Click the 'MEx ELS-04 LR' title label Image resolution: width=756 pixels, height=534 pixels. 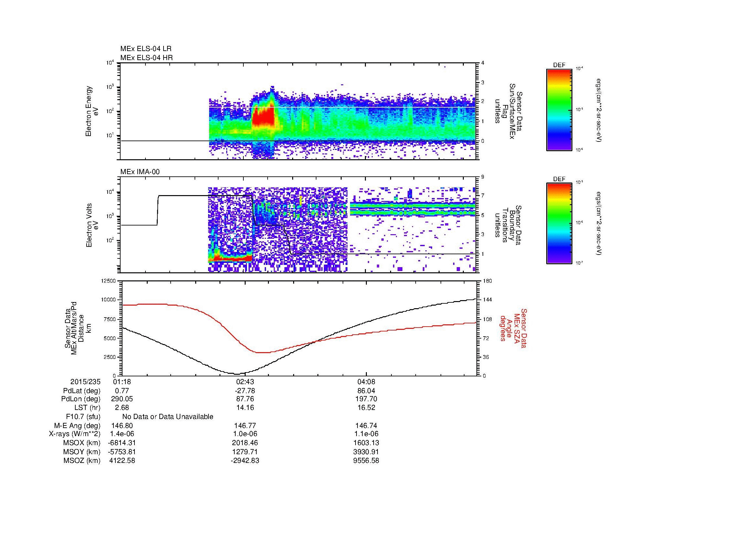pyautogui.click(x=146, y=49)
